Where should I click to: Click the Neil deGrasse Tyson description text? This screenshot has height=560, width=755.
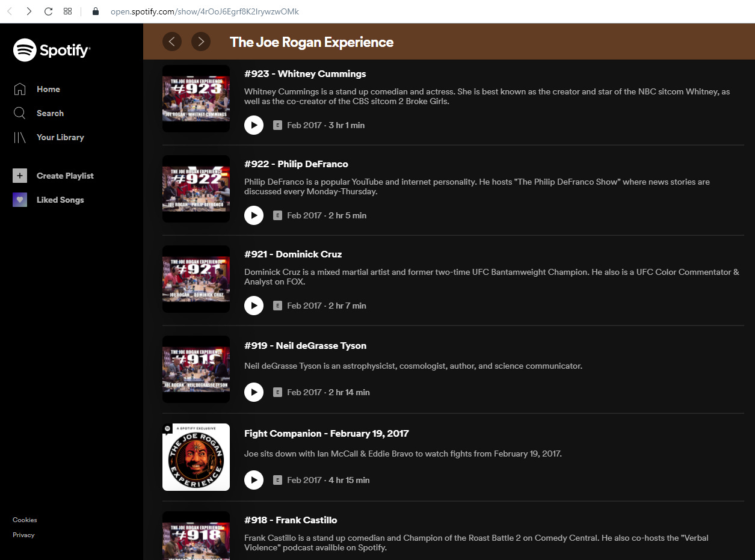[413, 366]
